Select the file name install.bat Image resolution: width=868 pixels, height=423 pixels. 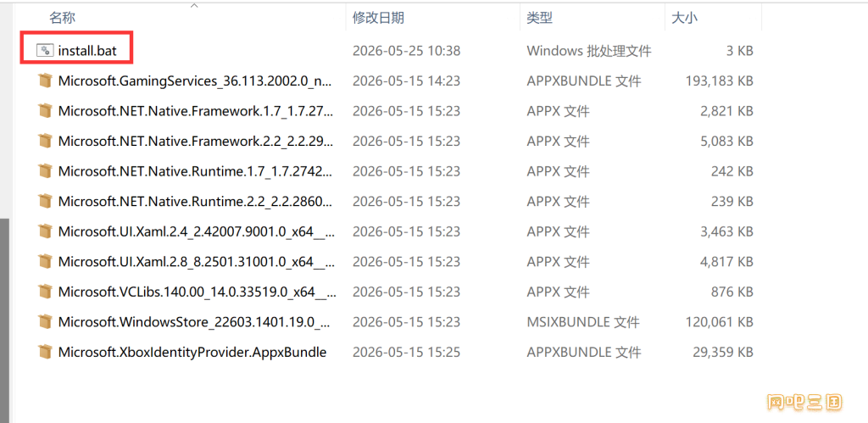[87, 51]
